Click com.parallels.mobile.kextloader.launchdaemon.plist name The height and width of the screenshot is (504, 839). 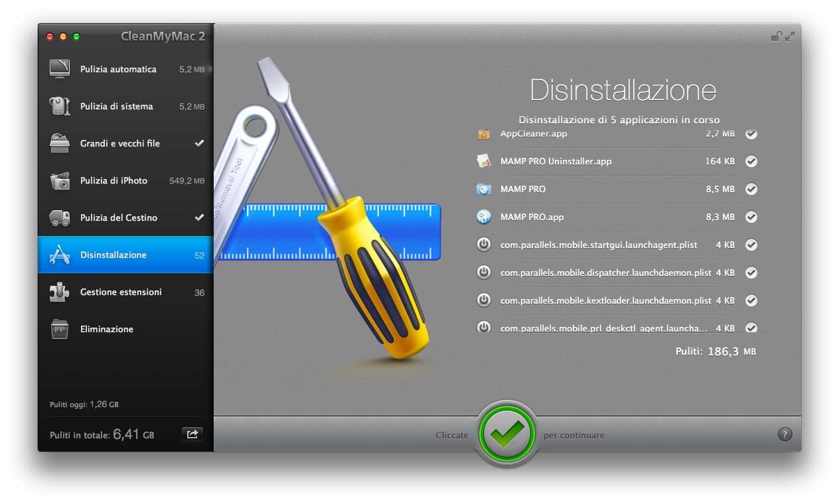(x=606, y=300)
